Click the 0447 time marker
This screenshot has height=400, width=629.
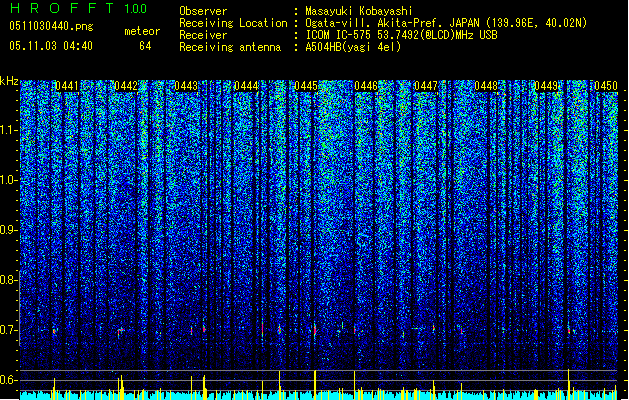[426, 86]
